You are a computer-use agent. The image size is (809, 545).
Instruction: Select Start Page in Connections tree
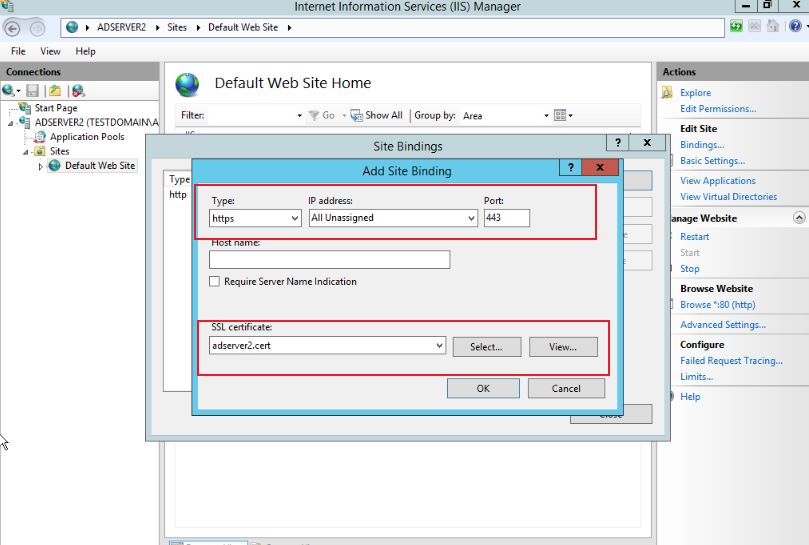click(x=56, y=108)
